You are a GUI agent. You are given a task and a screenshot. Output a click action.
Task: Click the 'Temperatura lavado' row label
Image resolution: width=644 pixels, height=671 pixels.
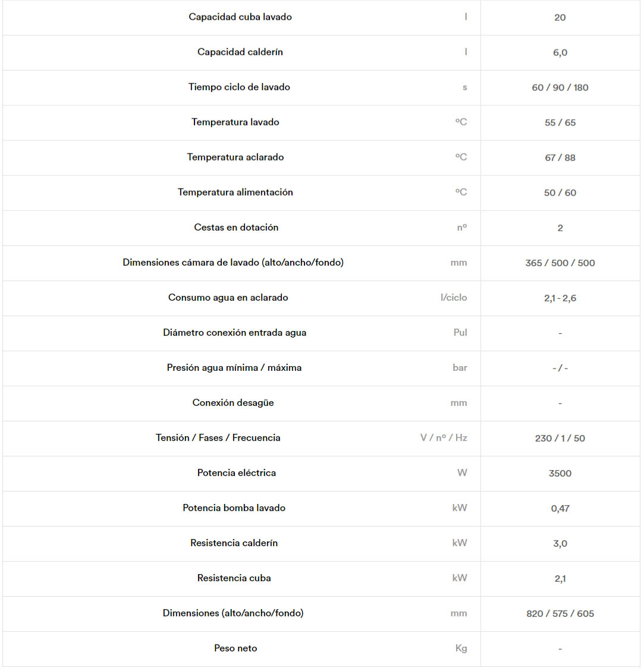click(x=235, y=122)
